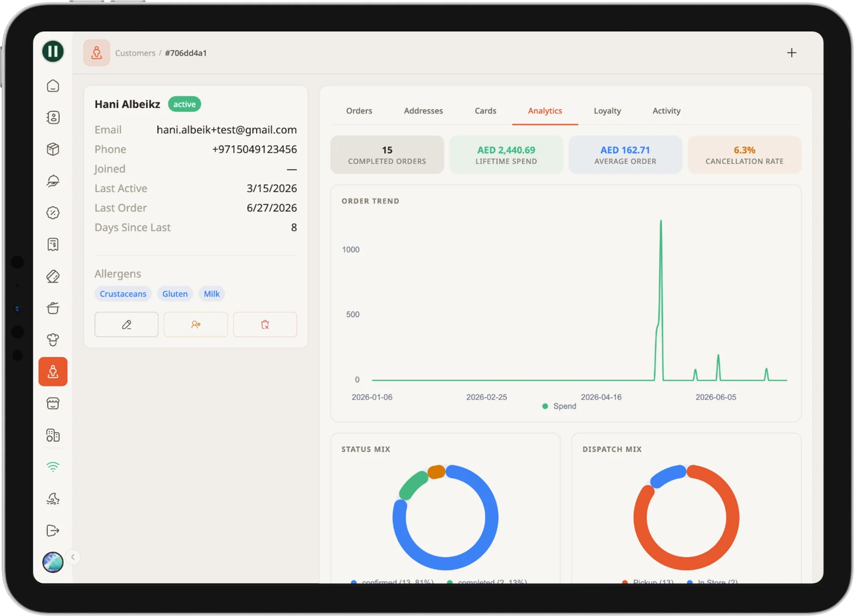
Task: Switch to the Addresses tab
Action: (x=423, y=111)
